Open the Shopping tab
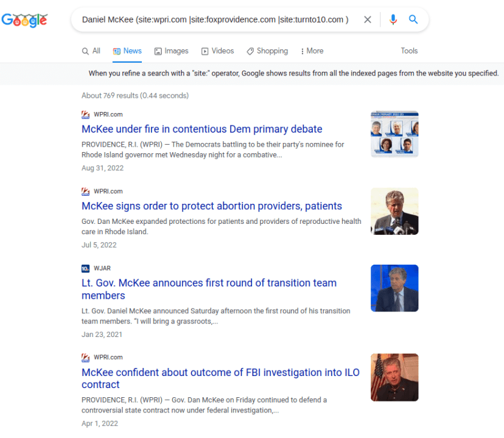504x438 pixels. (267, 51)
